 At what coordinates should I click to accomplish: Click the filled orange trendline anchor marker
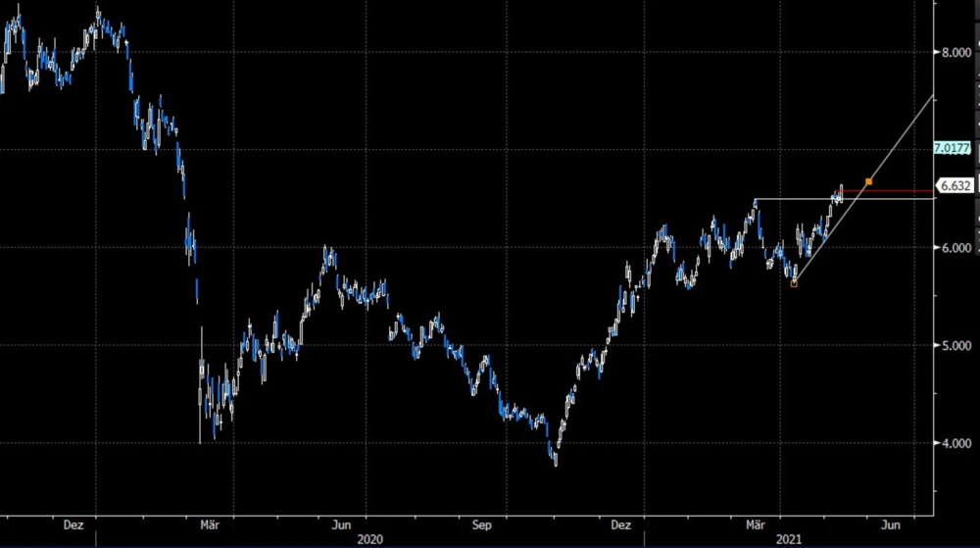click(869, 181)
